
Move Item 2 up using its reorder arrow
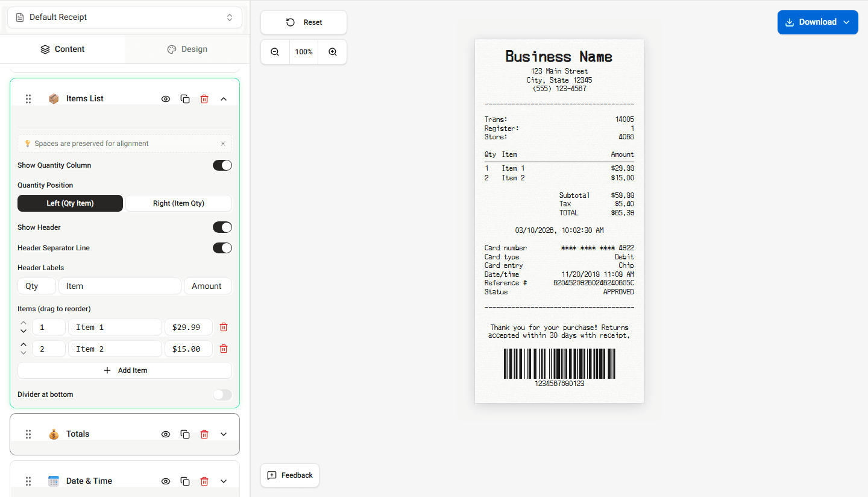point(23,344)
